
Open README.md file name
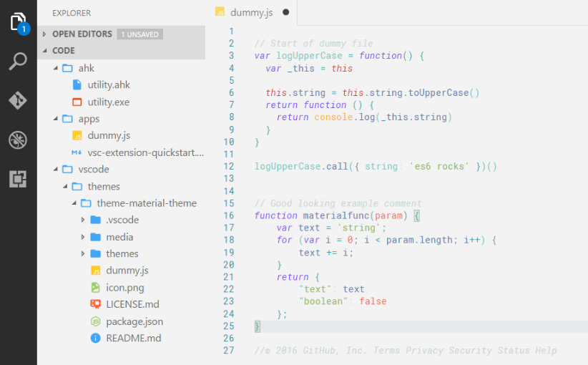(x=134, y=338)
